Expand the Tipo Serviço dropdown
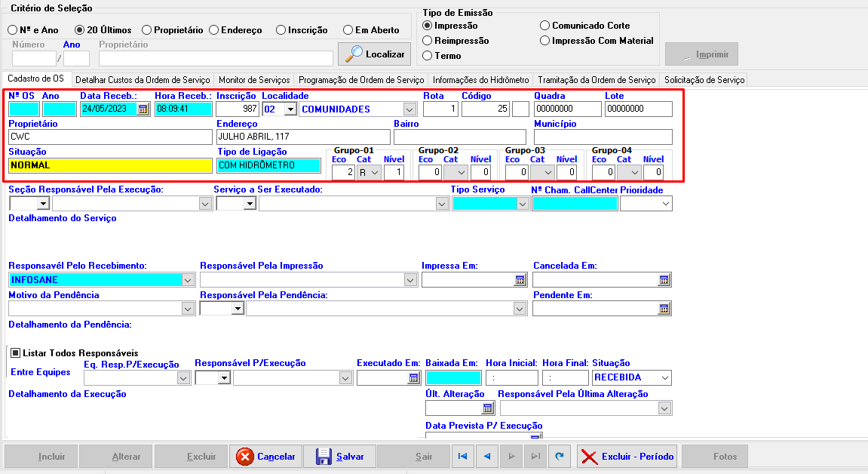This screenshot has width=868, height=474. [x=522, y=204]
